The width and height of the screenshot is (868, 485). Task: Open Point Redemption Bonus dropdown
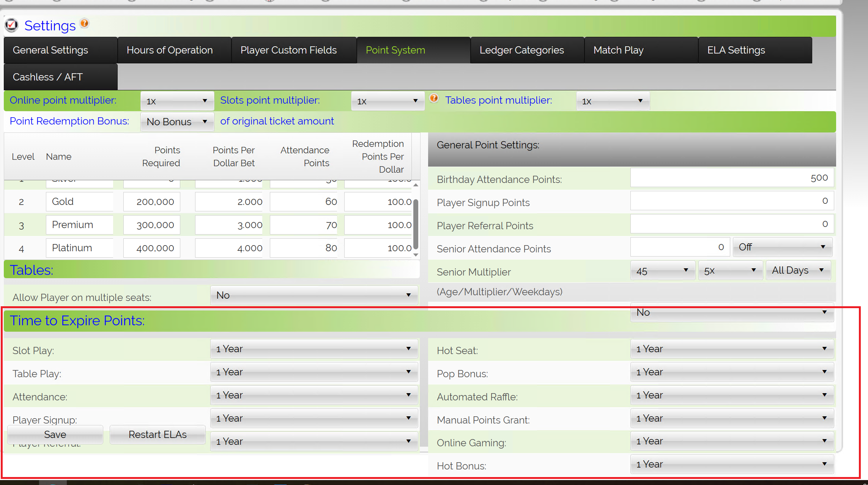pos(177,122)
